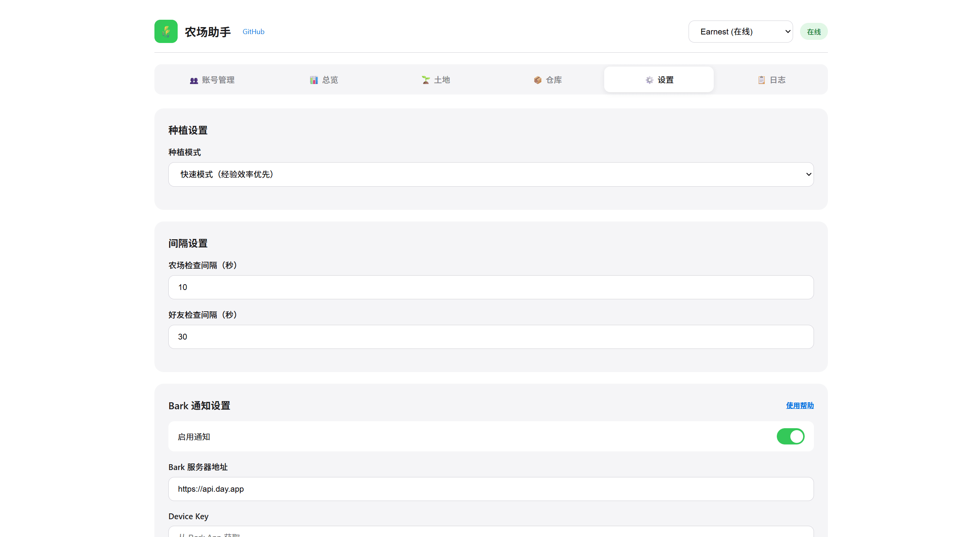This screenshot has width=980, height=537.
Task: Click the 好友检查间隔 input field
Action: pos(491,337)
